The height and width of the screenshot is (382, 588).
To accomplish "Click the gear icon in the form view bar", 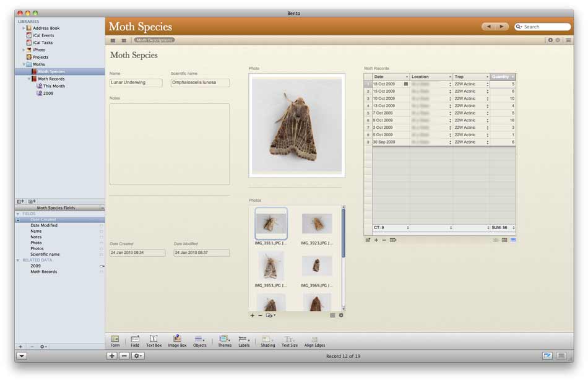I will 550,40.
